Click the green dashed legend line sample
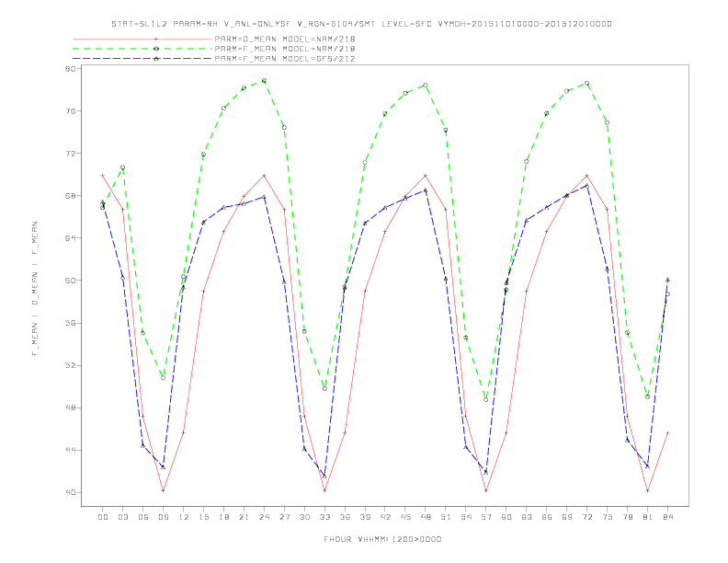728x563 pixels. (142, 49)
